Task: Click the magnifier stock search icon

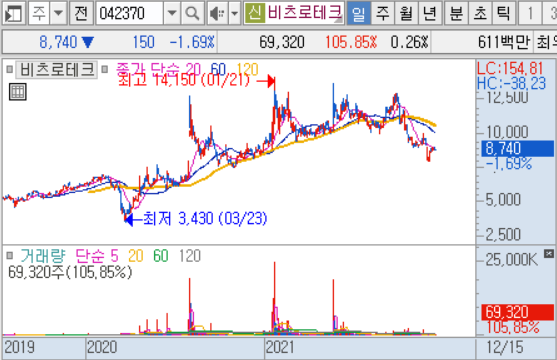Action: 192,14
